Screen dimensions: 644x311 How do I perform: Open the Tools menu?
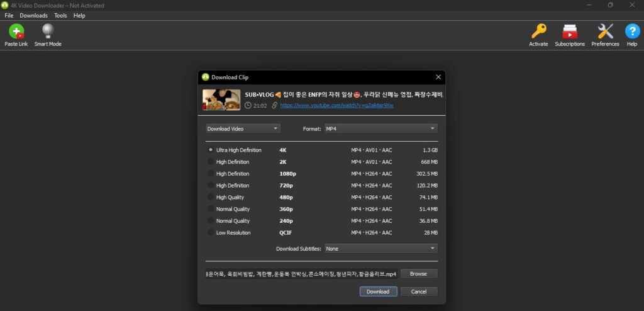(x=60, y=15)
